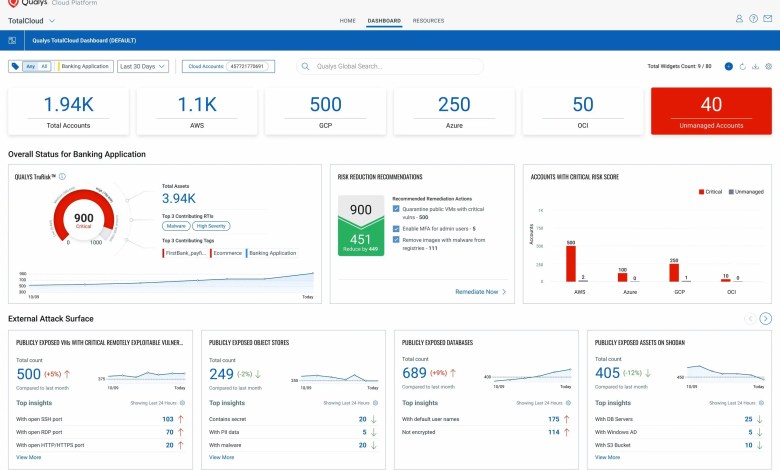Click the TruRisk info icon
780x470 pixels.
(62, 177)
